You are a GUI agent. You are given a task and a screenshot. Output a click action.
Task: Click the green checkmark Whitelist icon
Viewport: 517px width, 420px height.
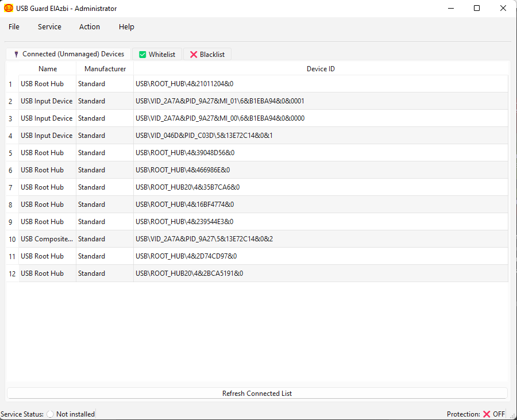pyautogui.click(x=142, y=55)
